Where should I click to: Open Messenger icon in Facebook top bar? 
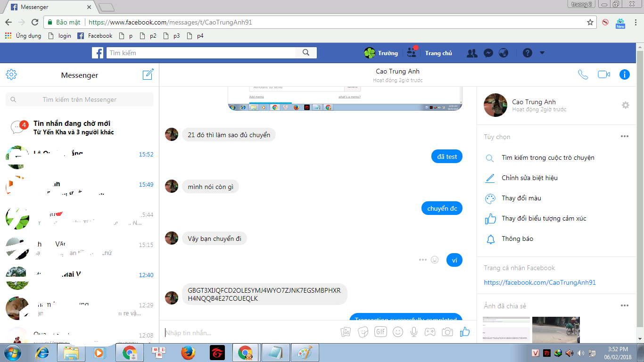click(x=488, y=53)
